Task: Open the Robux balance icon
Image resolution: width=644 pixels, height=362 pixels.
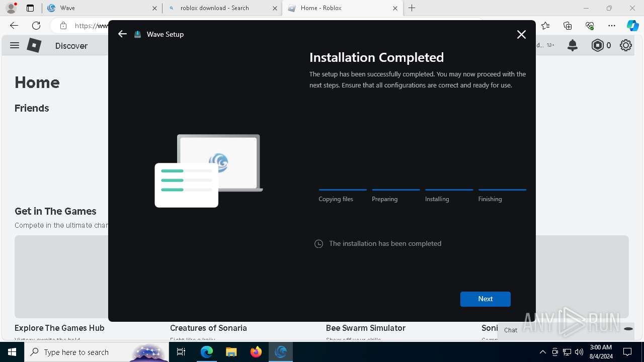Action: tap(597, 45)
